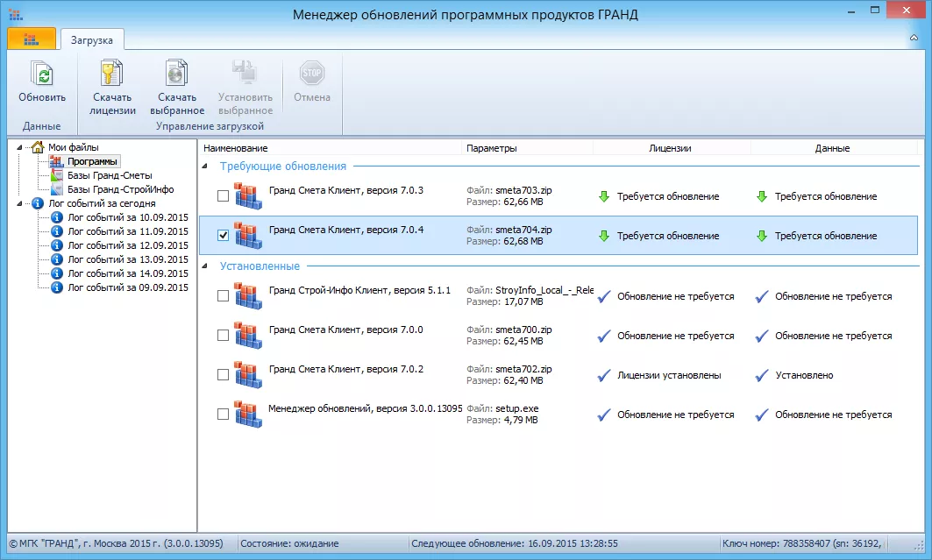Image resolution: width=932 pixels, height=560 pixels.
Task: Open the orange application menu button
Action: click(32, 39)
